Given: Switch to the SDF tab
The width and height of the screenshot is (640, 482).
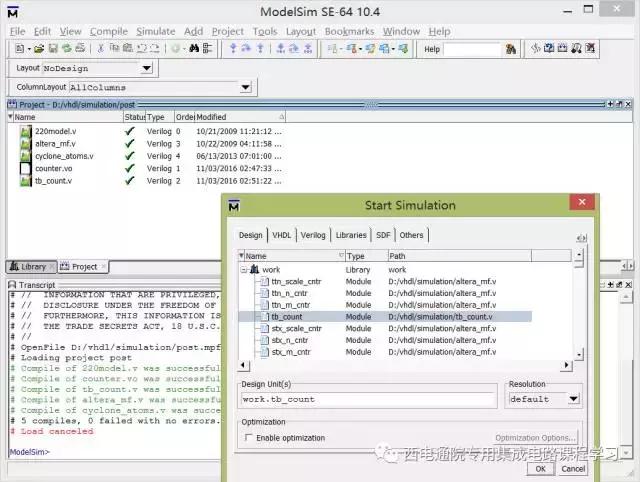Looking at the screenshot, I should click(x=383, y=235).
